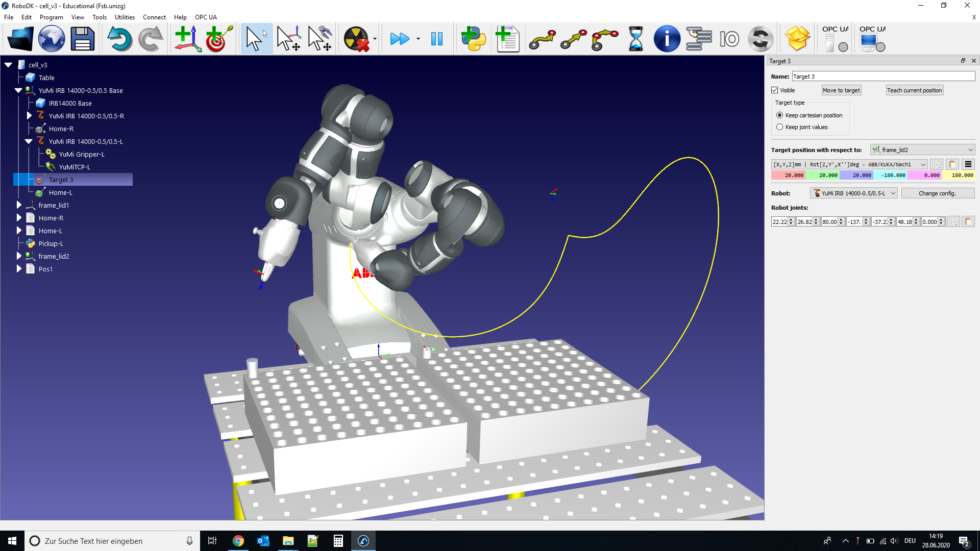The height and width of the screenshot is (551, 980).
Task: Click the red X coordinate value field
Action: pyautogui.click(x=788, y=175)
